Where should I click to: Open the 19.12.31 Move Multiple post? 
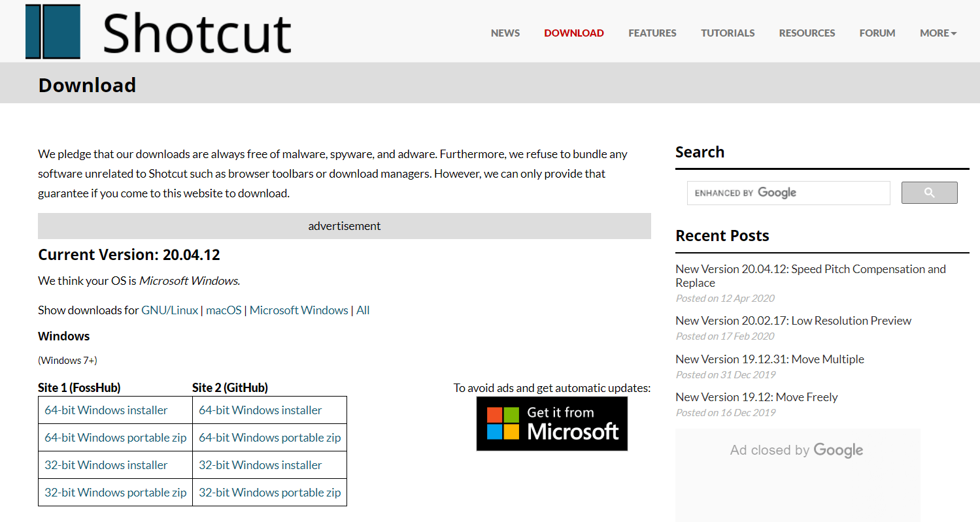(769, 359)
